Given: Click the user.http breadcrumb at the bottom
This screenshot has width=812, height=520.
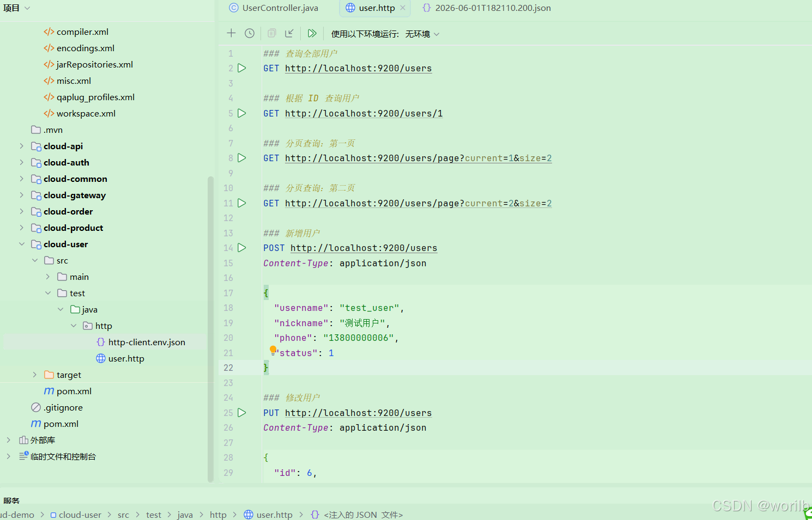Looking at the screenshot, I should point(268,515).
